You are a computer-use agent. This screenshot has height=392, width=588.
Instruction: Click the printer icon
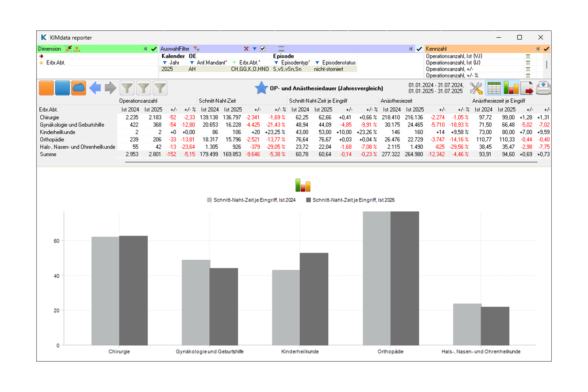pyautogui.click(x=543, y=88)
